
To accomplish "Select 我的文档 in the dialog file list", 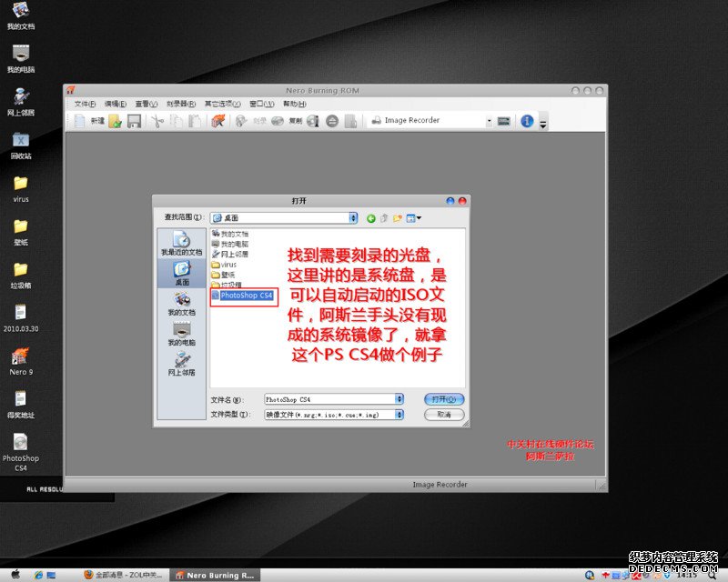I will 230,234.
